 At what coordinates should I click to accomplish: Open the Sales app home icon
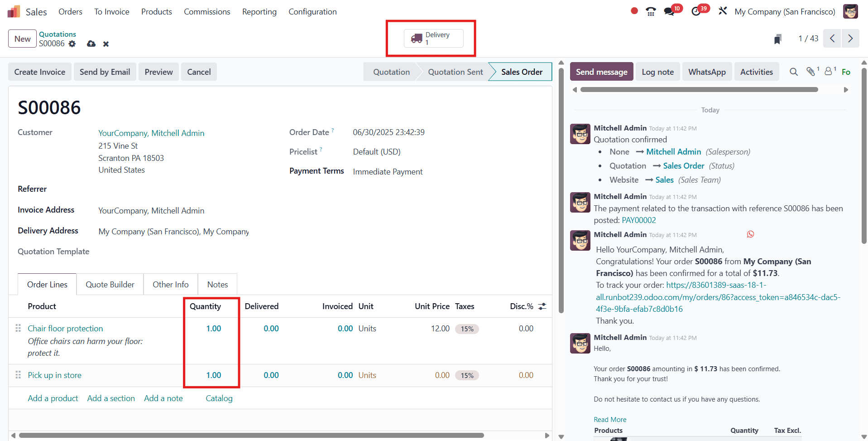(14, 11)
